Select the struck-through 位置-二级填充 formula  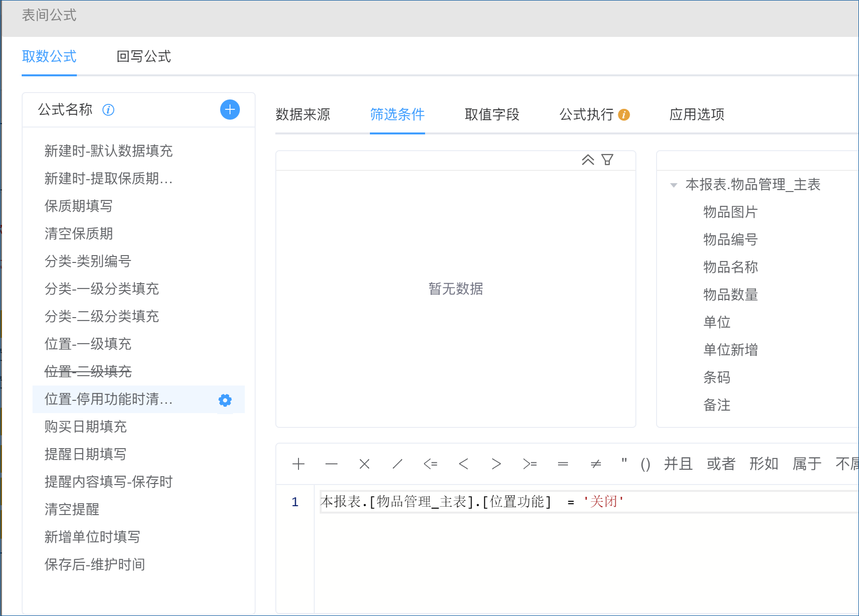coord(138,371)
